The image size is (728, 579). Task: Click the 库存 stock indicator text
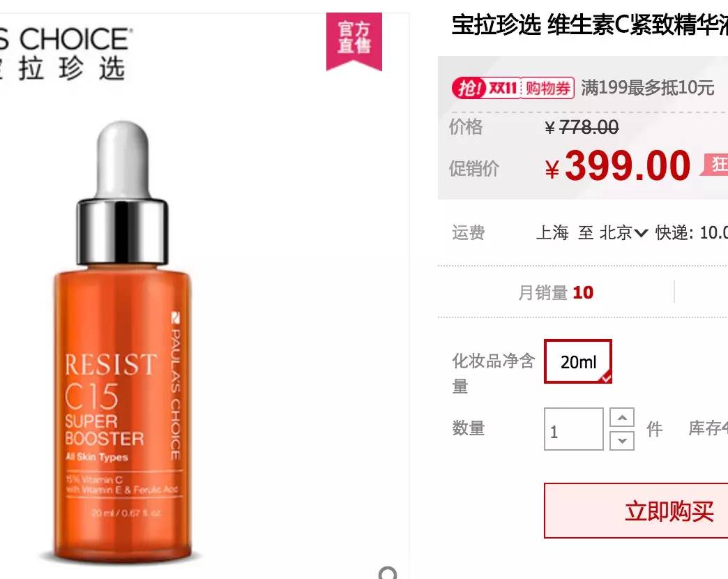(x=708, y=428)
